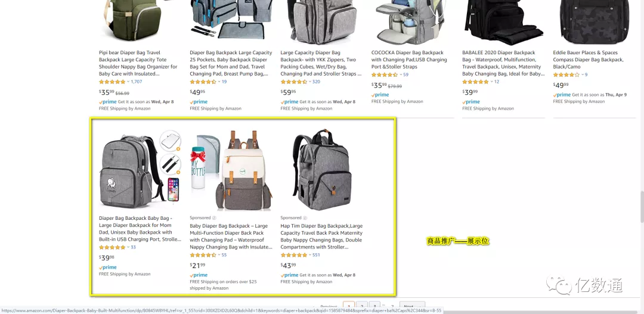644x314 pixels.
Task: Click the 33 reviews count link
Action: pos(133,247)
